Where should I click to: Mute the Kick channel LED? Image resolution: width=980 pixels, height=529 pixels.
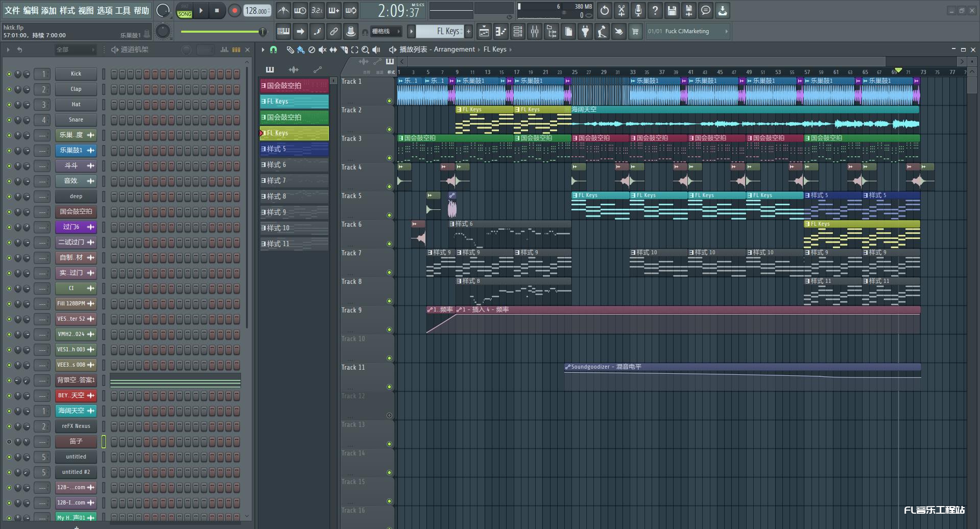coord(9,74)
